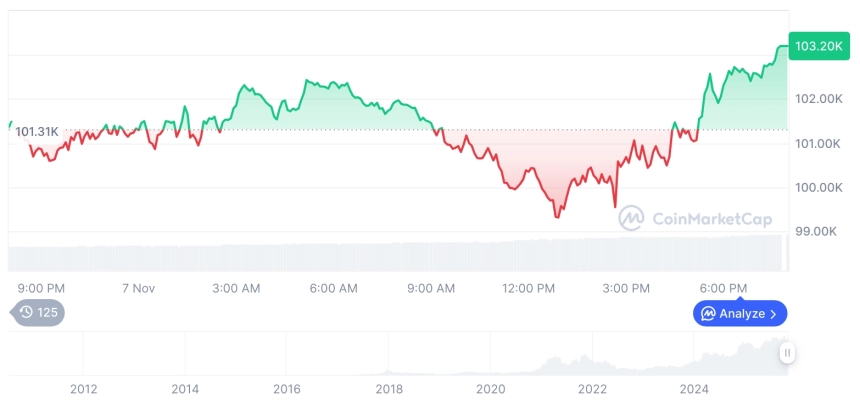Click the CoinMarketCap watermark text
Image resolution: width=860 pixels, height=401 pixels.
(712, 219)
